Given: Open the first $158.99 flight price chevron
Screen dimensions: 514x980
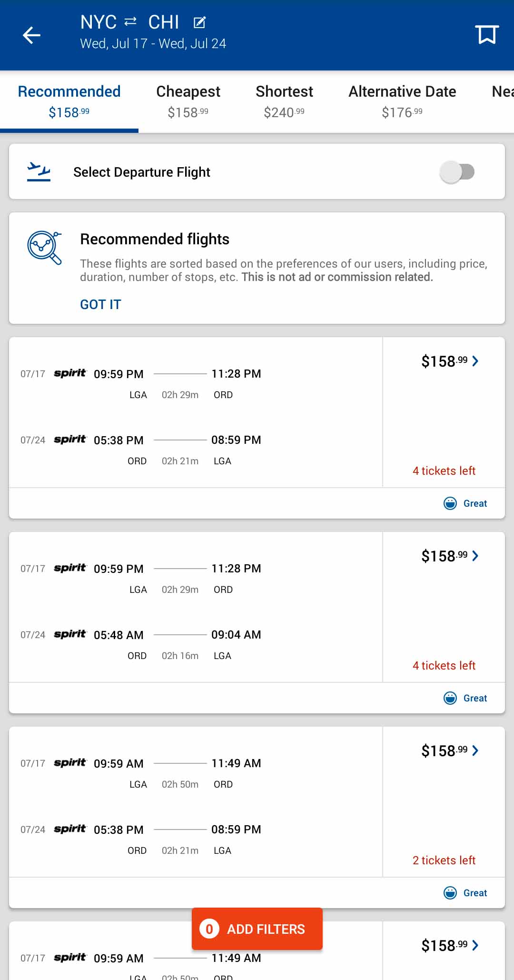Looking at the screenshot, I should click(475, 361).
